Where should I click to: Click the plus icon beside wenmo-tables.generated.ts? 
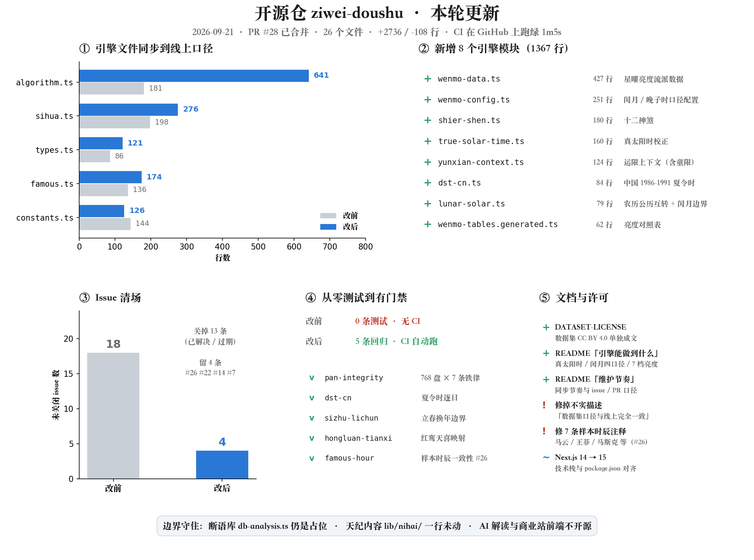[428, 224]
